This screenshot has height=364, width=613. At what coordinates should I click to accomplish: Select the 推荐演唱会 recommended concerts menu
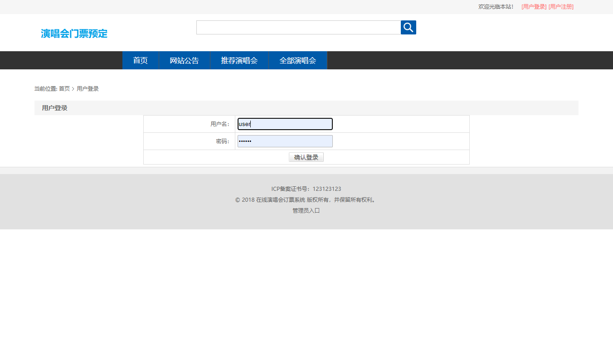[x=239, y=60]
